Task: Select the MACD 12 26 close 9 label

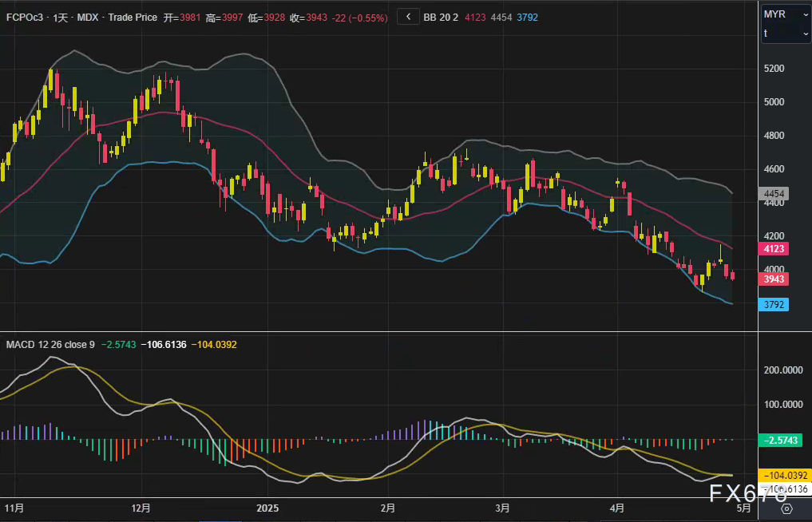Action: tap(50, 344)
